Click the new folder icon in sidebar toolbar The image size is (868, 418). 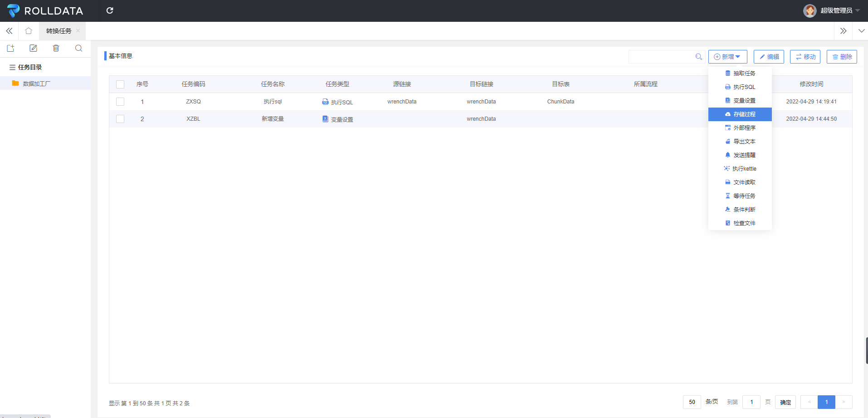pos(11,48)
